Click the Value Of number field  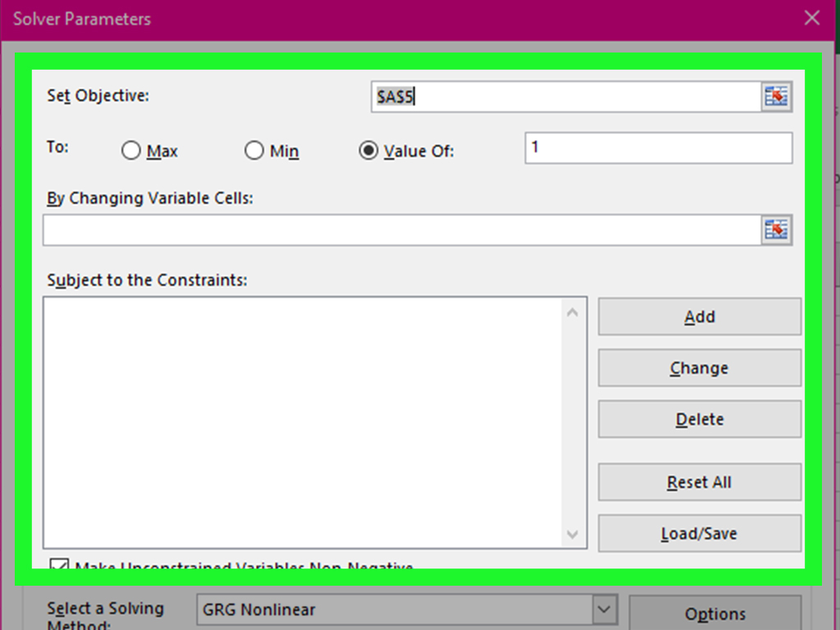(x=659, y=148)
